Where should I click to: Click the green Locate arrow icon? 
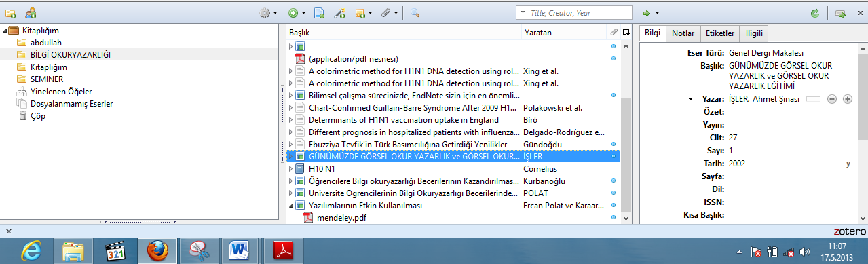pos(647,13)
